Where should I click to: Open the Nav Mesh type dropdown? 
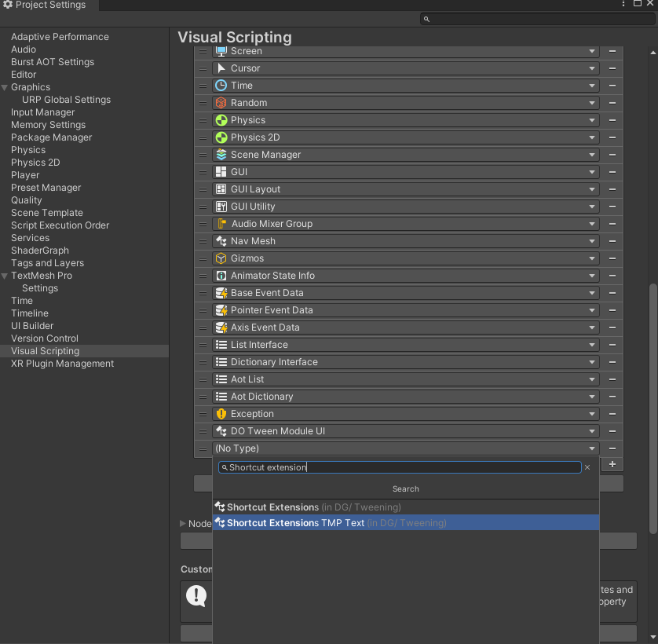[405, 241]
